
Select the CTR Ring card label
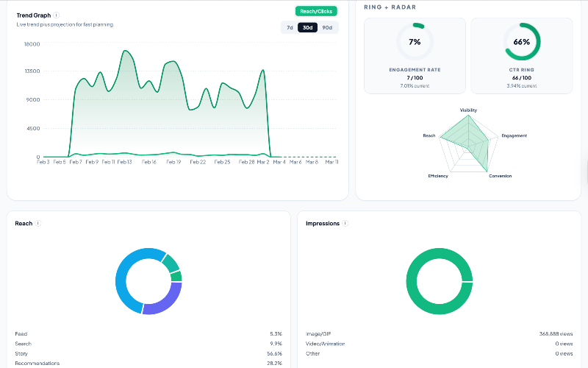click(x=522, y=70)
